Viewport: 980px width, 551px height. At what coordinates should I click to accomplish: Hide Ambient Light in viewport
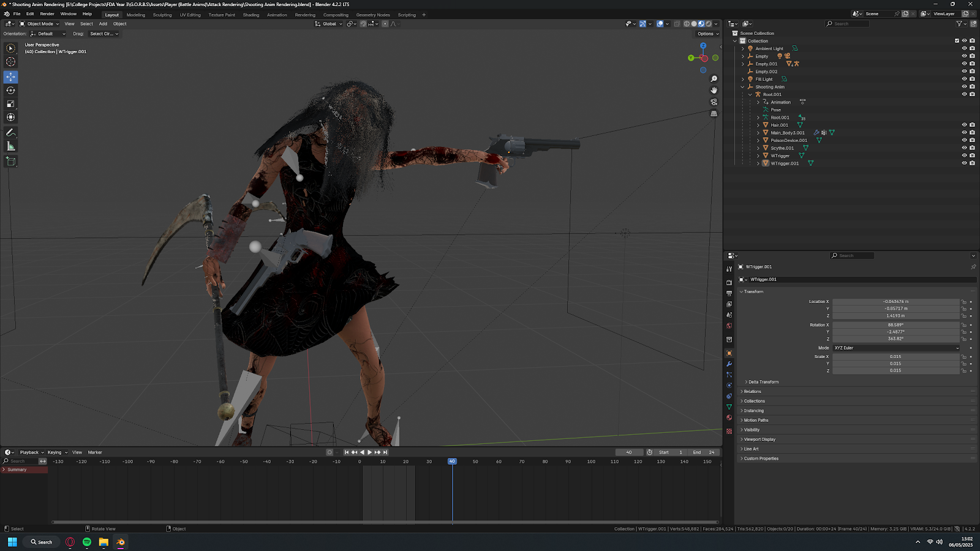click(964, 48)
